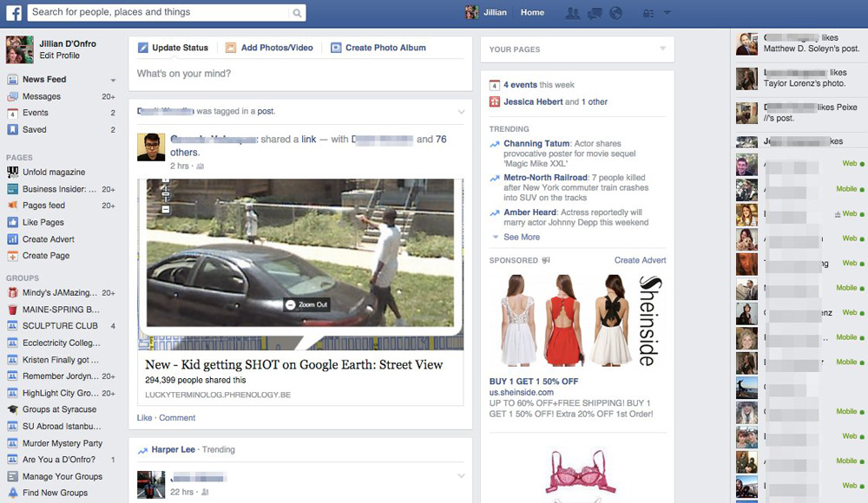Click the MAINE-SPRING group icon
868x503 pixels.
point(12,310)
